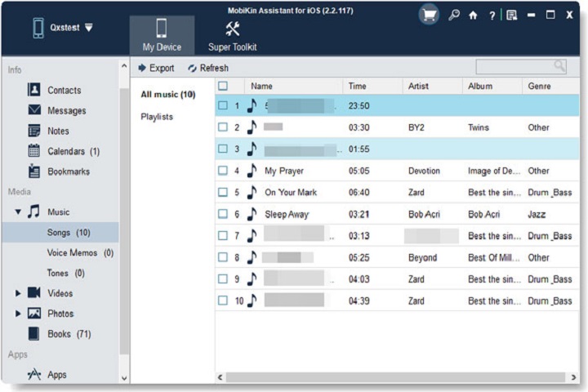The height and width of the screenshot is (392, 588).
Task: Collapse the Music tree node
Action: (x=19, y=212)
